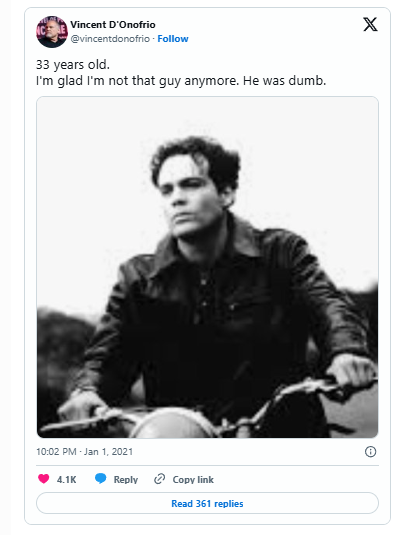Open the @vincentdonofrio handle link
397x535 pixels.
coord(110,39)
